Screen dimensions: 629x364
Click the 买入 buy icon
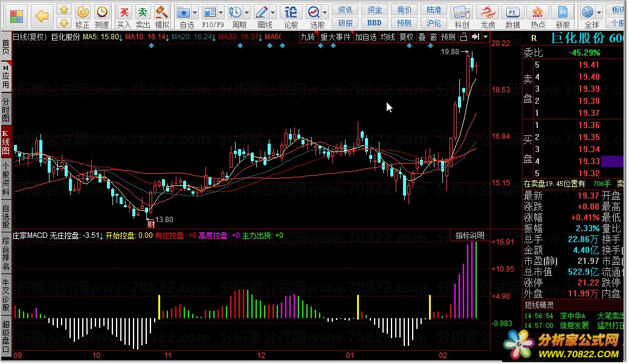pos(124,12)
